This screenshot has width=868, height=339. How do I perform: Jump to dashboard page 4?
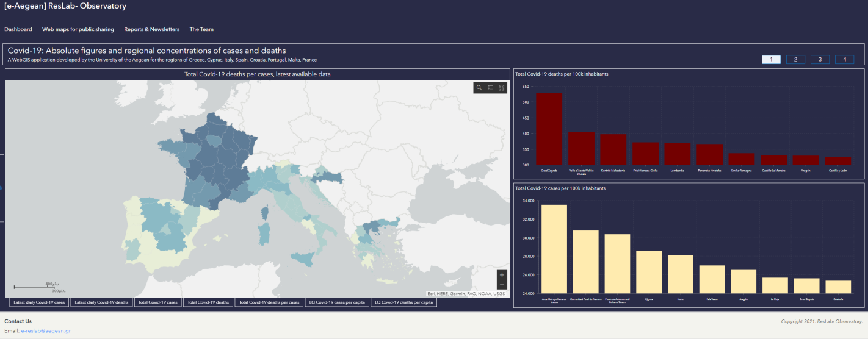pyautogui.click(x=844, y=59)
